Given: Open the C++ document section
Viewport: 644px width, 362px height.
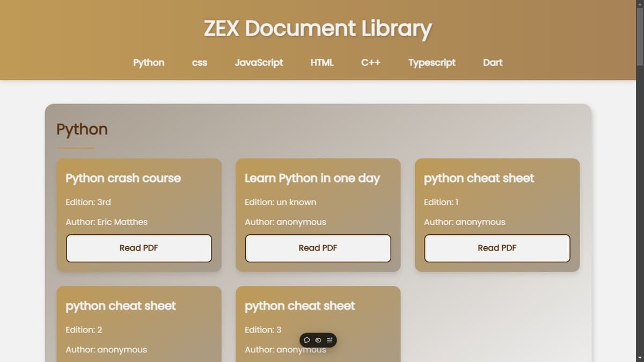Looking at the screenshot, I should [x=371, y=63].
